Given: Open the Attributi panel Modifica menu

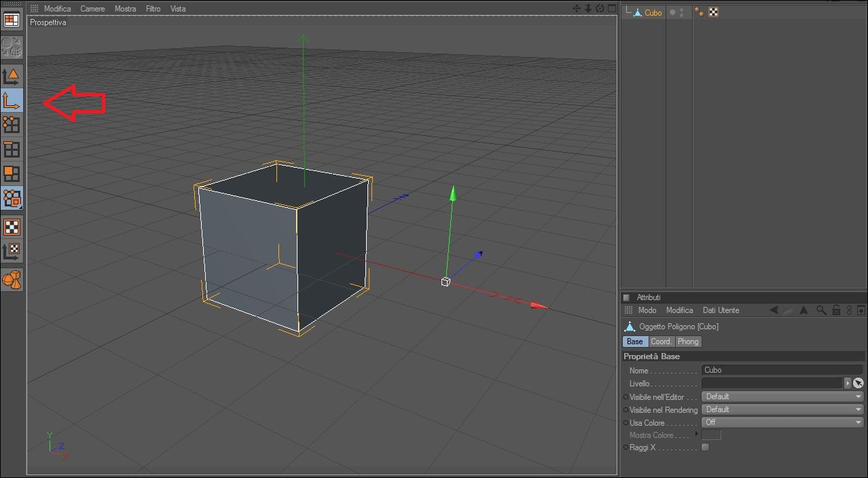Looking at the screenshot, I should tap(679, 310).
